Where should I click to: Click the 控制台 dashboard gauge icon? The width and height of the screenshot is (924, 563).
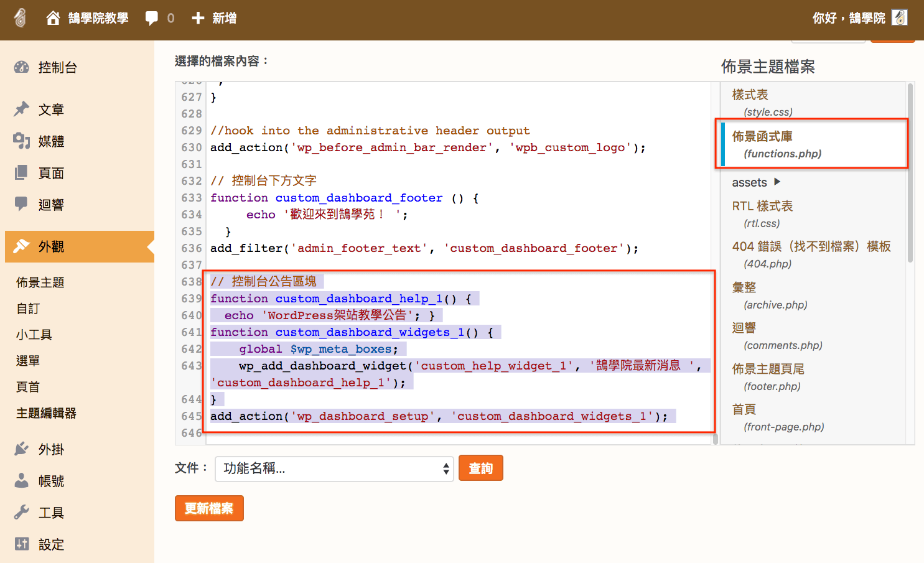[x=22, y=67]
